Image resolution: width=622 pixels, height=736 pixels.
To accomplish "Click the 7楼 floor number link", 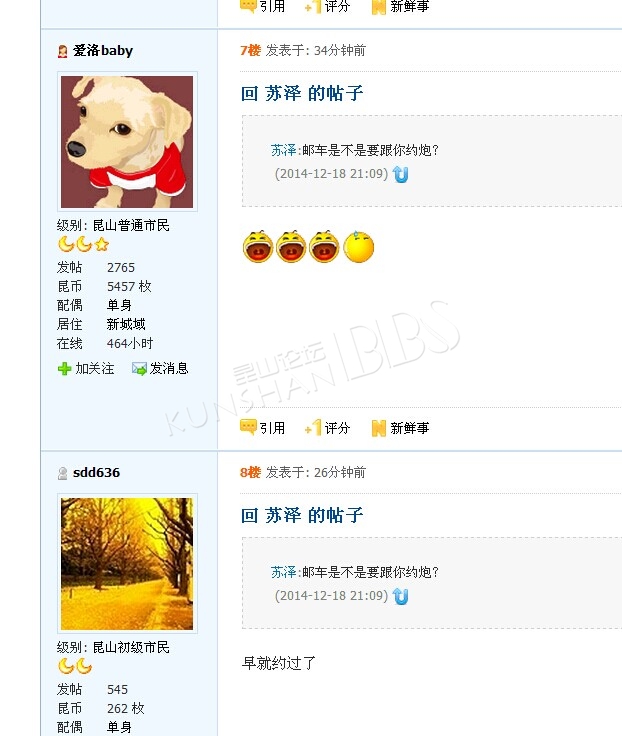I will (250, 50).
